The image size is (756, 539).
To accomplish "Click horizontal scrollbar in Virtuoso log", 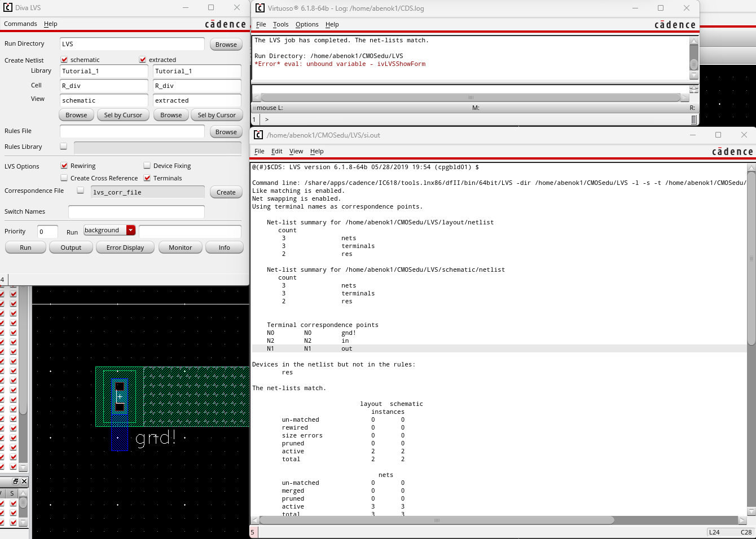I will (x=471, y=98).
